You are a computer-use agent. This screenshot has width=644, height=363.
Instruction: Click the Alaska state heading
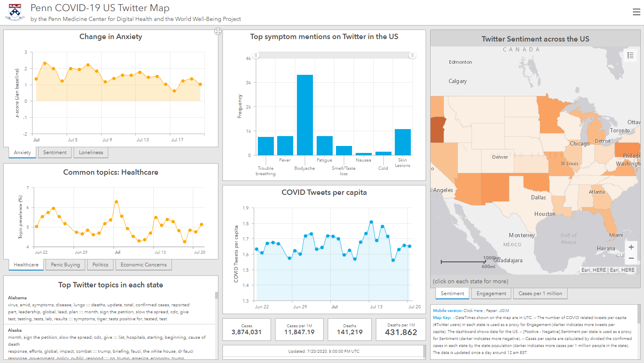point(15,330)
